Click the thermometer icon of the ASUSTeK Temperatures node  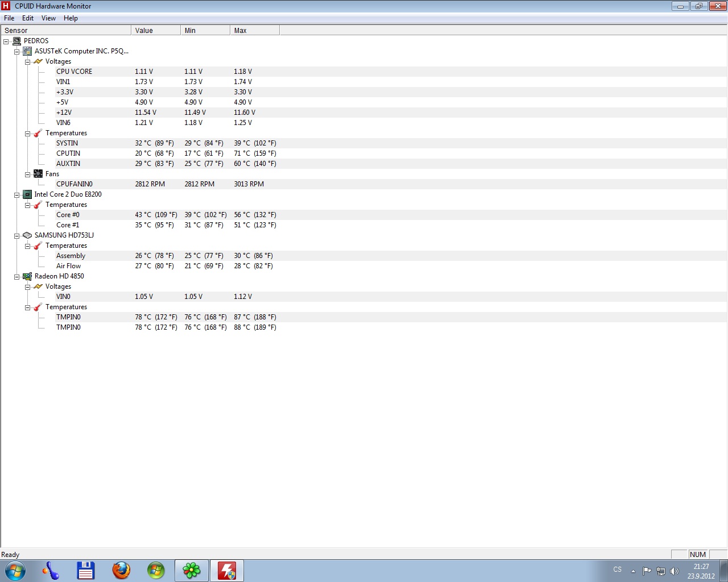(38, 133)
